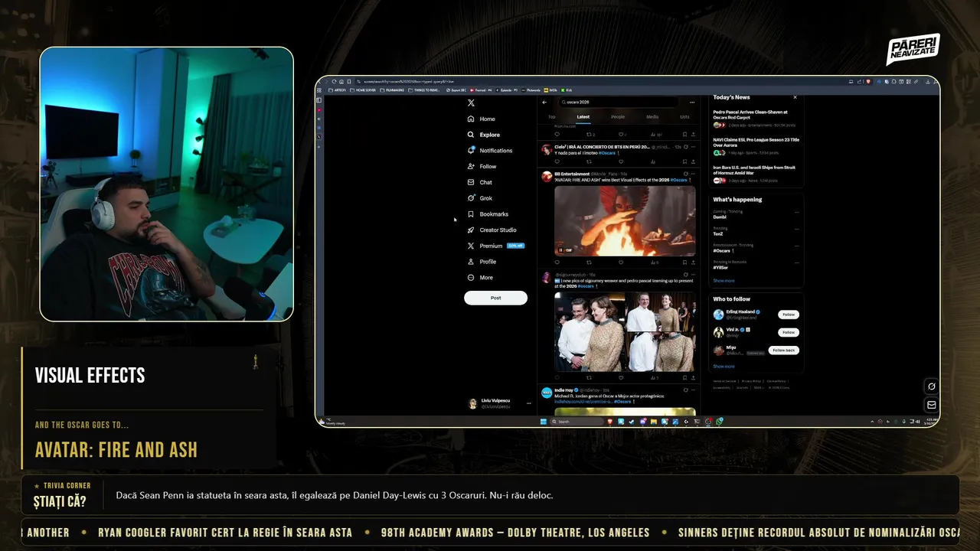The height and width of the screenshot is (551, 980).
Task: Open search options three-dot menu
Action: coord(692,103)
